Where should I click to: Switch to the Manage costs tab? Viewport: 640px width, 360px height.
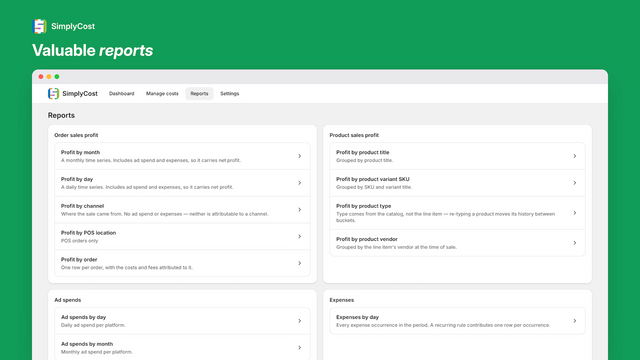click(162, 93)
